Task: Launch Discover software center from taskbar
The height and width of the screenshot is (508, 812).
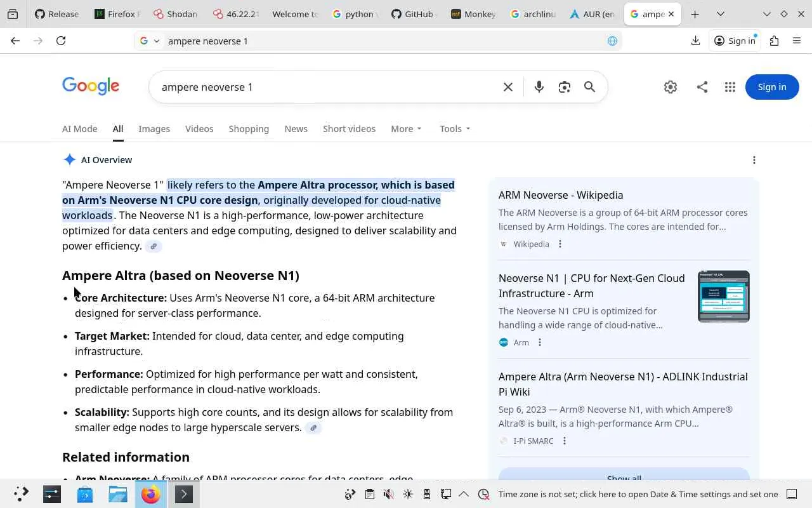Action: (85, 494)
